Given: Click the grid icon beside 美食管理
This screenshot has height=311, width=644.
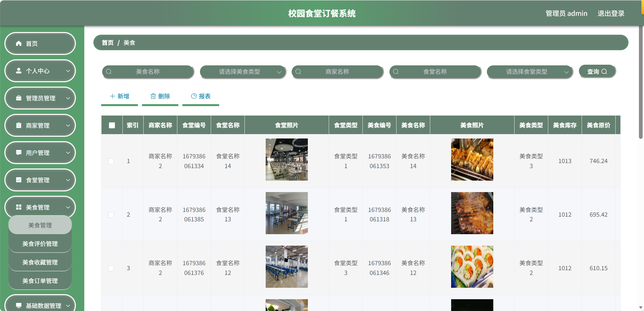Looking at the screenshot, I should (19, 207).
